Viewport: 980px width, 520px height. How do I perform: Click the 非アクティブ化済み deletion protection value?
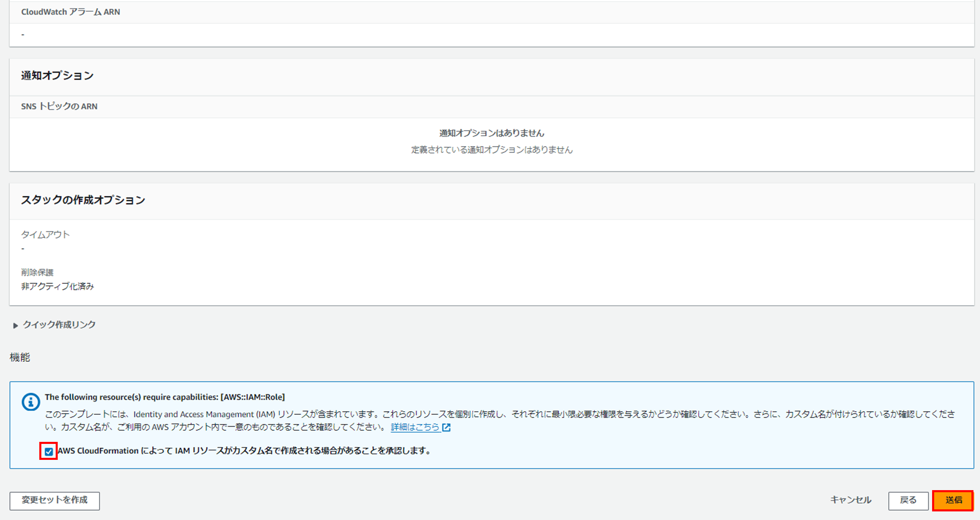click(x=58, y=286)
